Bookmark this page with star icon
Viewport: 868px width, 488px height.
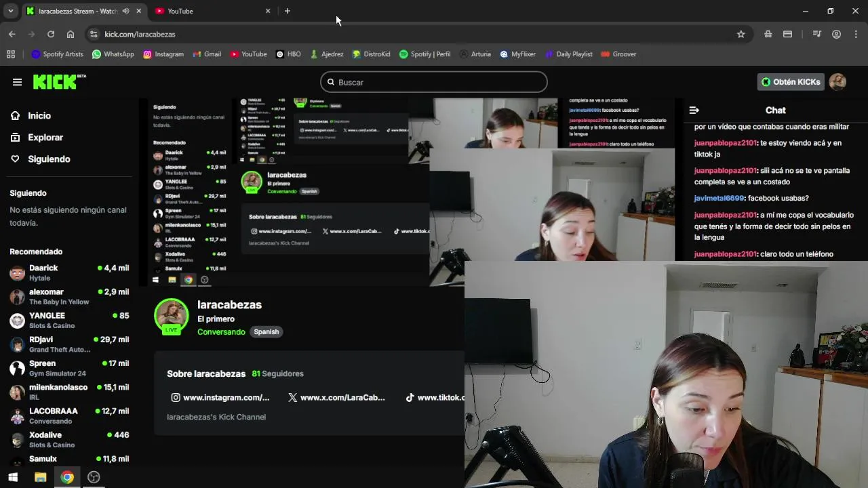pyautogui.click(x=741, y=34)
